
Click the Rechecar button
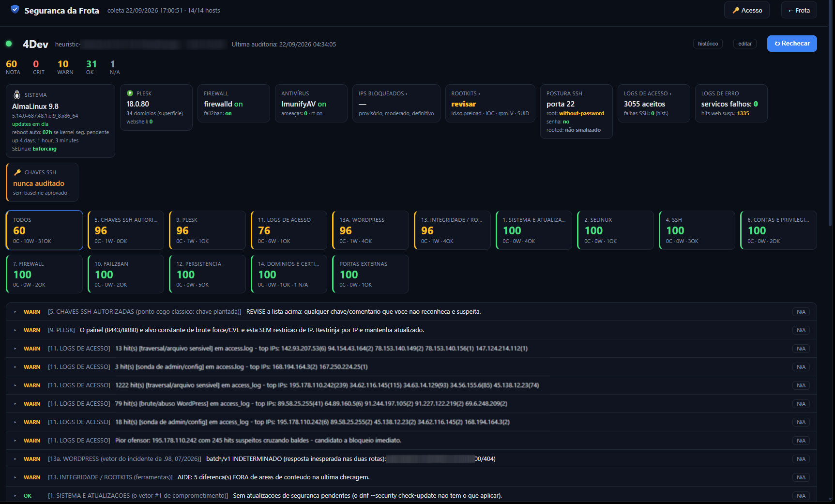(x=792, y=44)
